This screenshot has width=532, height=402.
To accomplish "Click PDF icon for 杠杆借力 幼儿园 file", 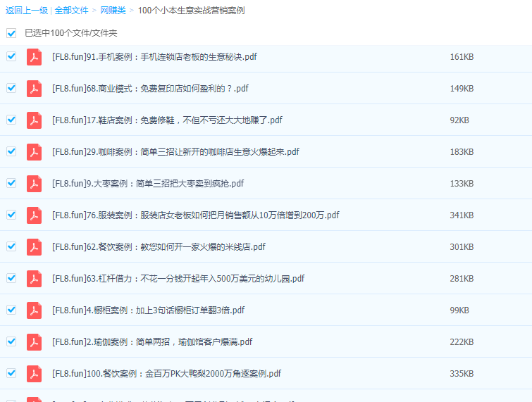I will point(34,279).
